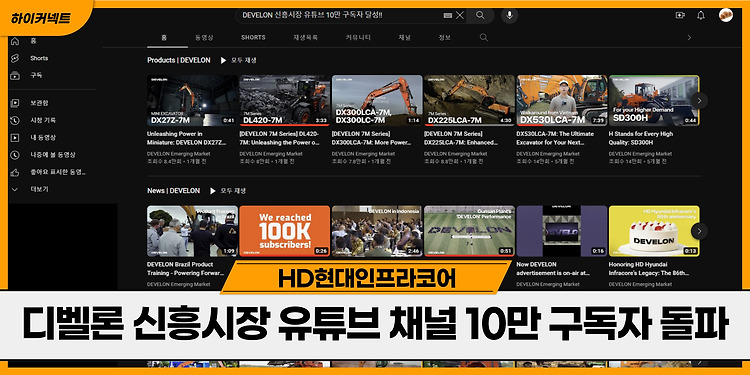Screen dimensions: 750x375
Task: Search within channel using tab magnifier
Action: click(x=484, y=37)
